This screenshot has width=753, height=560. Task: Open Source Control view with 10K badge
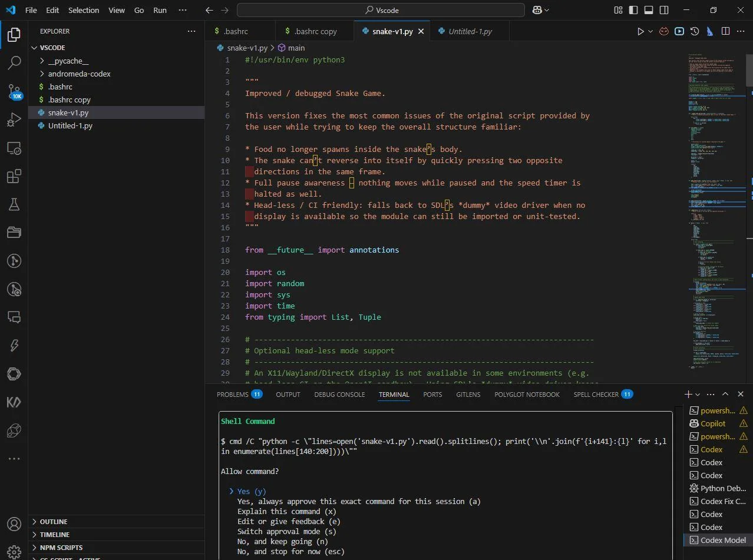[x=14, y=91]
